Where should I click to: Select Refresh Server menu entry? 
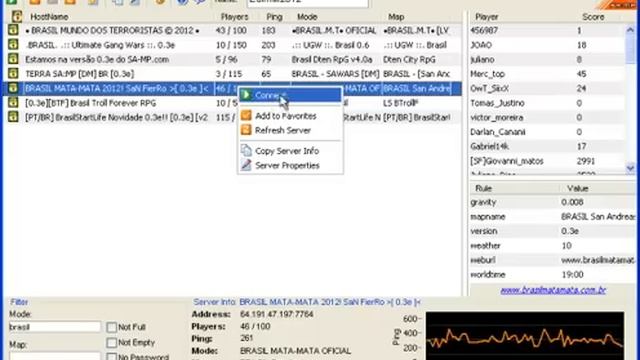coord(290,130)
